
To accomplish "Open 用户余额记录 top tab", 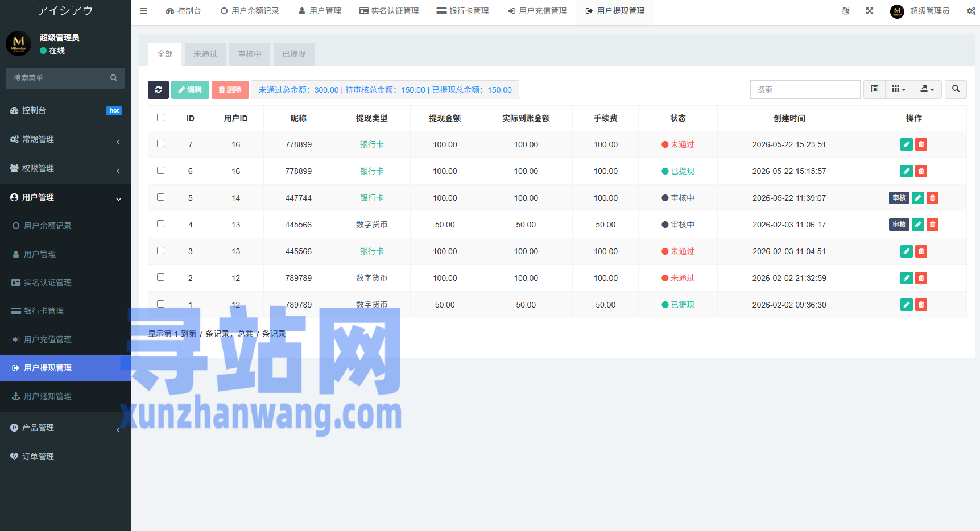I will pyautogui.click(x=250, y=11).
